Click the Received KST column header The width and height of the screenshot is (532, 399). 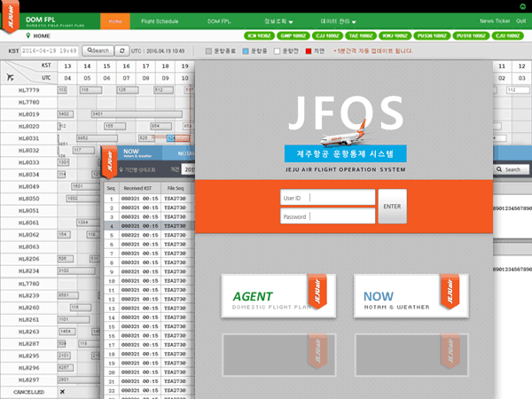click(x=137, y=188)
